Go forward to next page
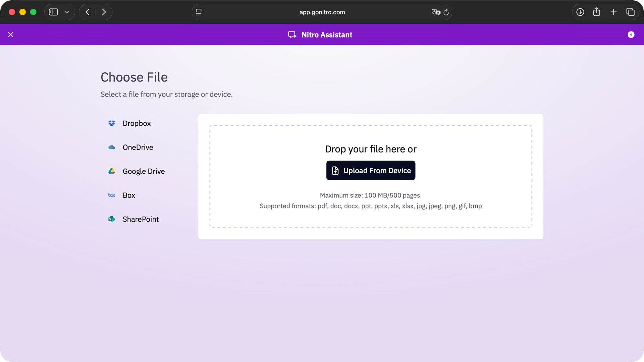644x362 pixels. coord(104,12)
